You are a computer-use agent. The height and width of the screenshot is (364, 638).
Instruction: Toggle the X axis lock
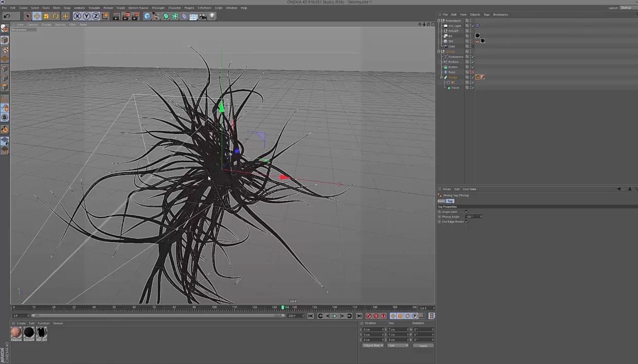(x=77, y=16)
